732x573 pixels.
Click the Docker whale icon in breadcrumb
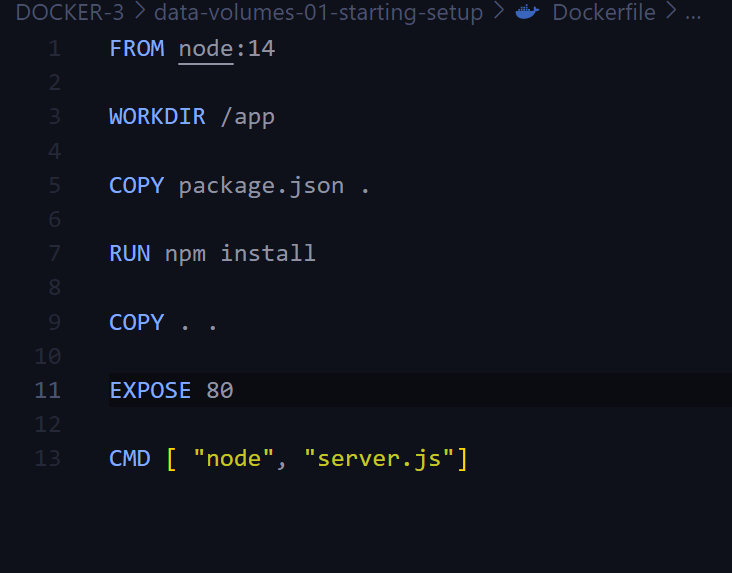(527, 12)
